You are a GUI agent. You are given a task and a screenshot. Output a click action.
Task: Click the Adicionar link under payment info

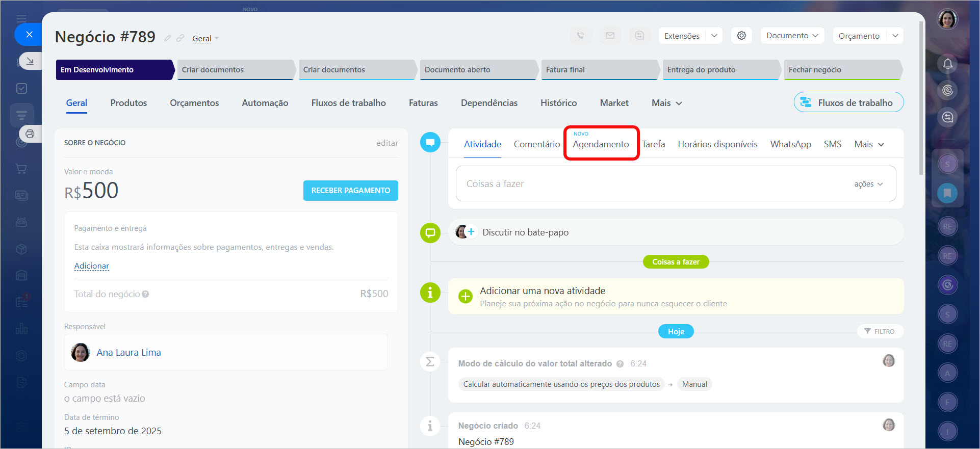click(x=92, y=266)
